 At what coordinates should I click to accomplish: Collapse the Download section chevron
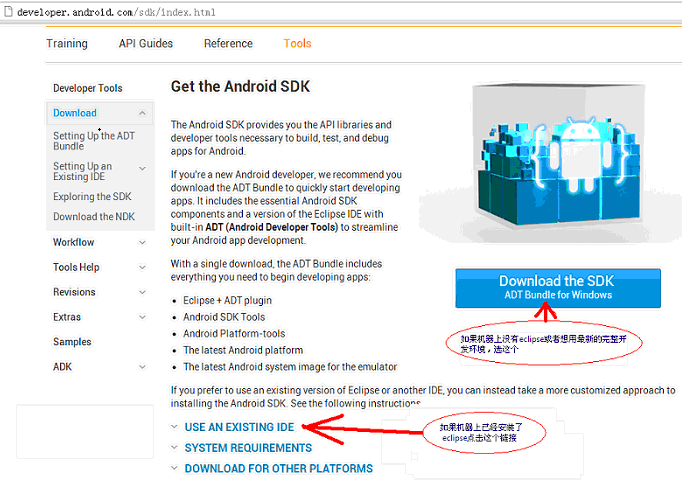pos(142,113)
